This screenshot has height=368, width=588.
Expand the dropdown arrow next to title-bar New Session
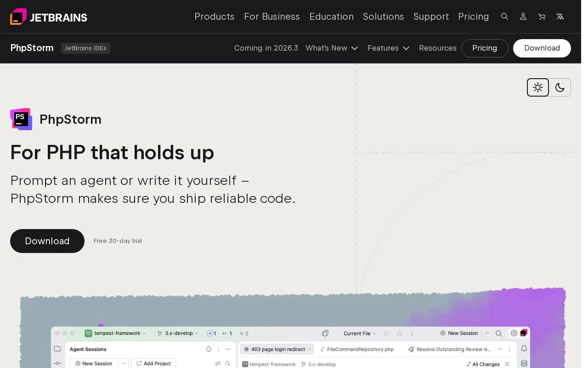[x=486, y=333]
